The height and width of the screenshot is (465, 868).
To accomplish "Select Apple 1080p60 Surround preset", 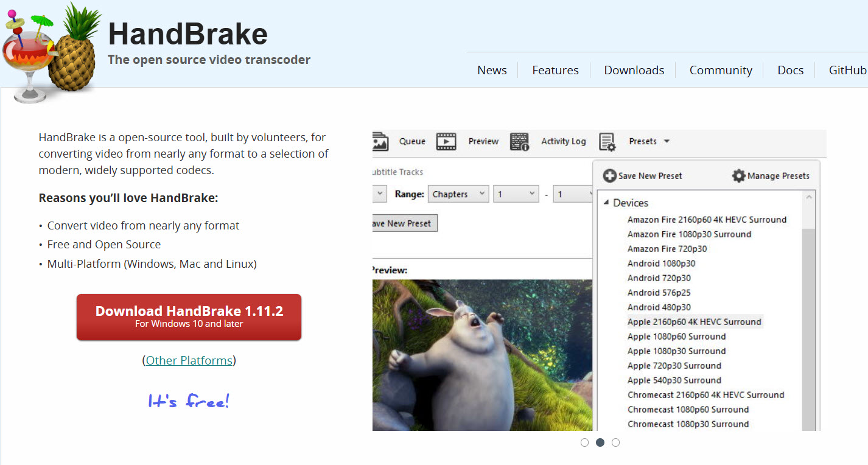I will pyautogui.click(x=677, y=337).
